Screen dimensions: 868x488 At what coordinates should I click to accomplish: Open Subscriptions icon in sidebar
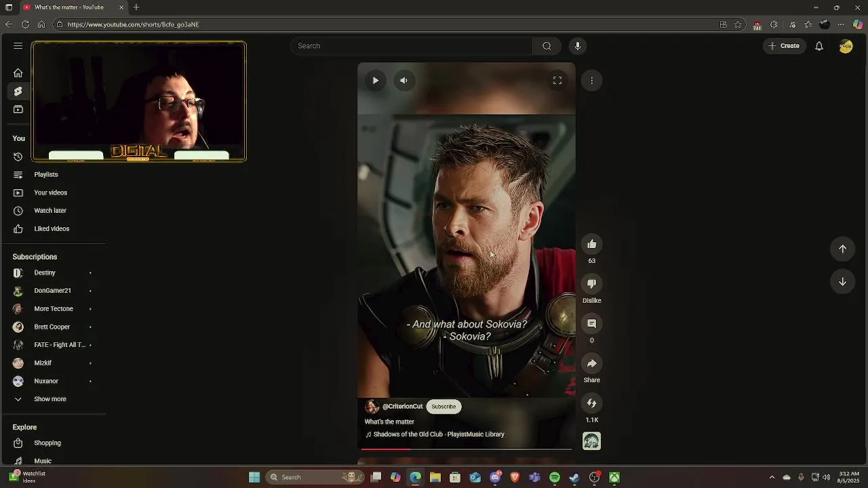18,109
